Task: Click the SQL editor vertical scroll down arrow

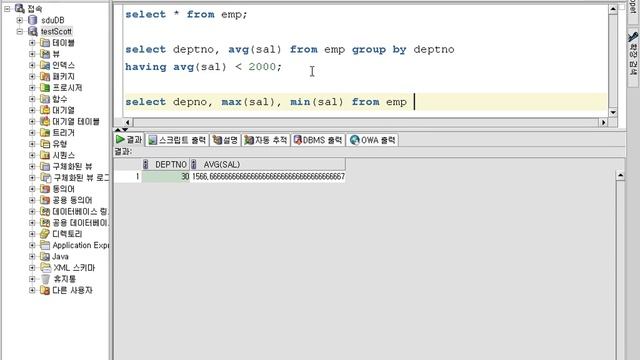Action: click(613, 112)
